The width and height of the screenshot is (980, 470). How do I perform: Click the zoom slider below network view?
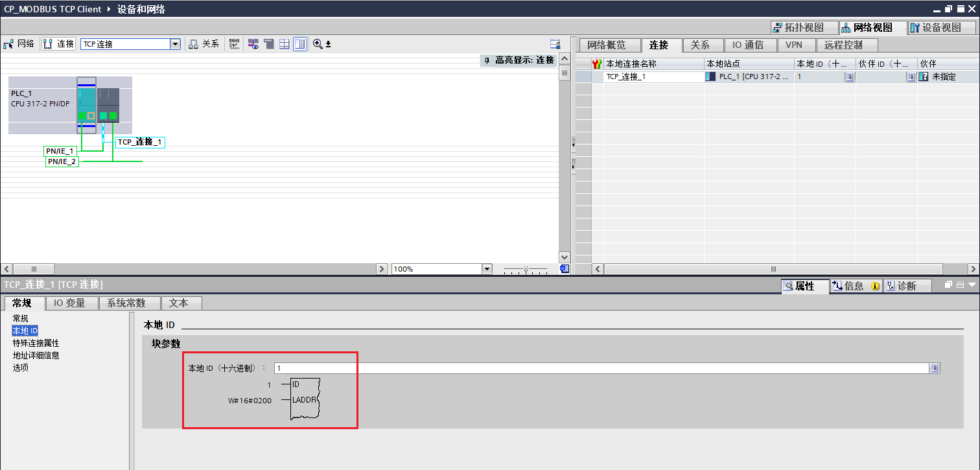pos(526,269)
